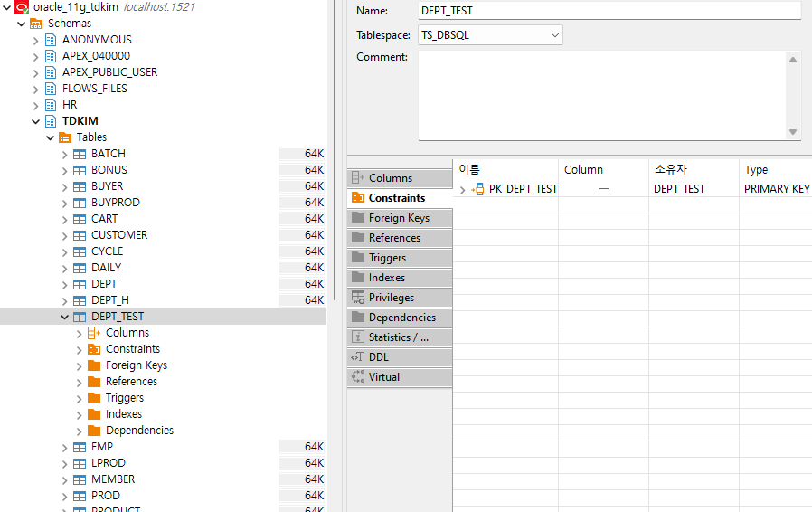Expand the BONUS table node
The height and width of the screenshot is (512, 812).
pyautogui.click(x=65, y=171)
